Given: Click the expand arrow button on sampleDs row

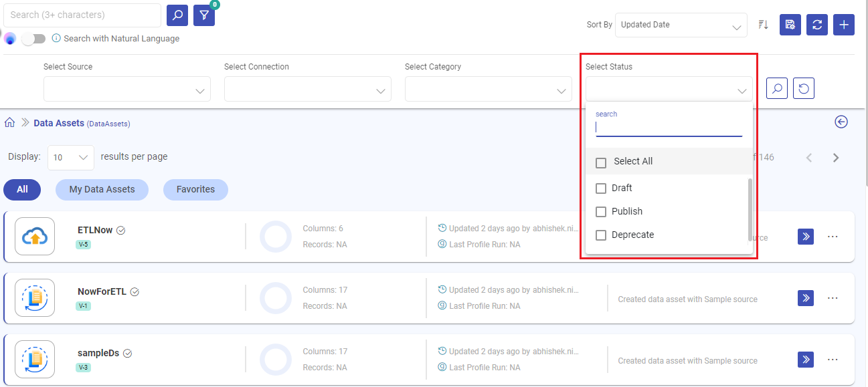Looking at the screenshot, I should tap(805, 359).
